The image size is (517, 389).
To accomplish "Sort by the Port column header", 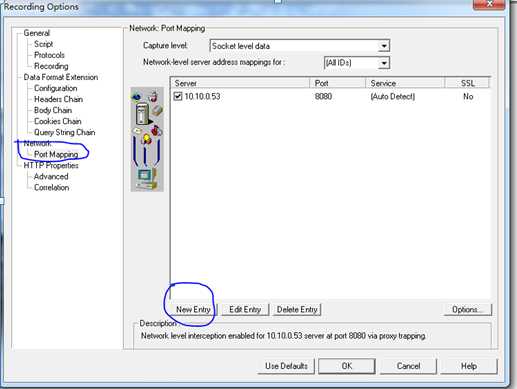I will pos(338,83).
